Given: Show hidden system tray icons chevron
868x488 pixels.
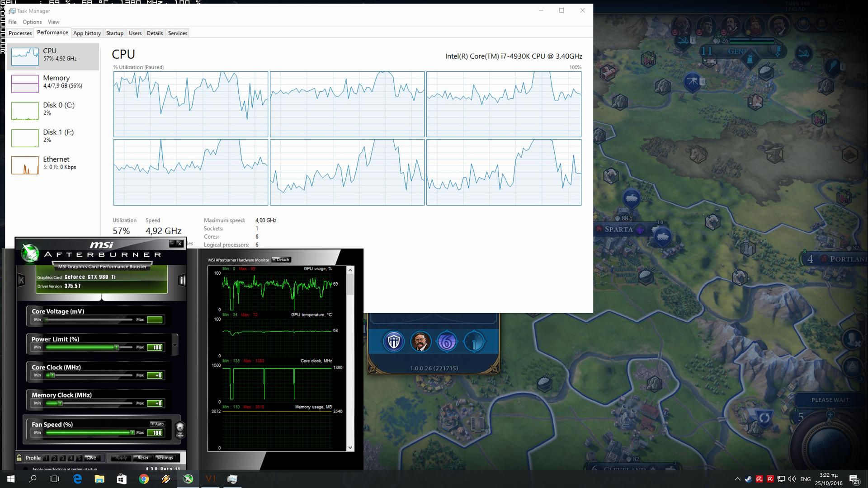Looking at the screenshot, I should [x=737, y=479].
